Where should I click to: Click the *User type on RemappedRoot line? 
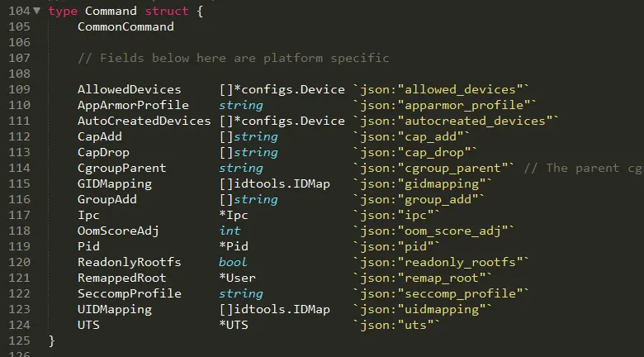click(237, 278)
